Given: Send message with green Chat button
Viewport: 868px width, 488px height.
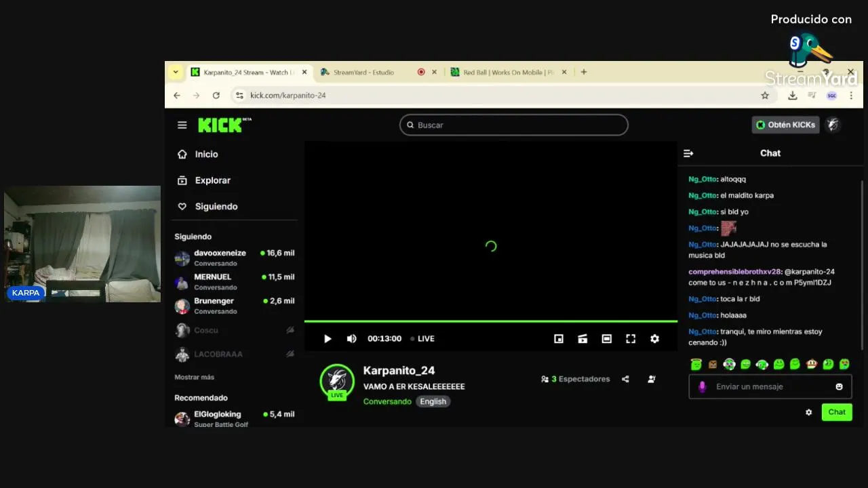Looking at the screenshot, I should [837, 412].
